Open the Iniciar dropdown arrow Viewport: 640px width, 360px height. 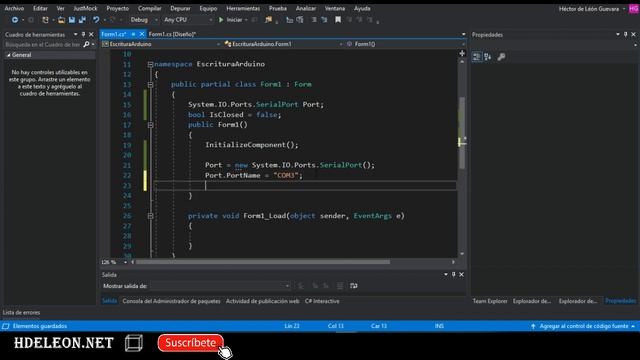pos(247,20)
